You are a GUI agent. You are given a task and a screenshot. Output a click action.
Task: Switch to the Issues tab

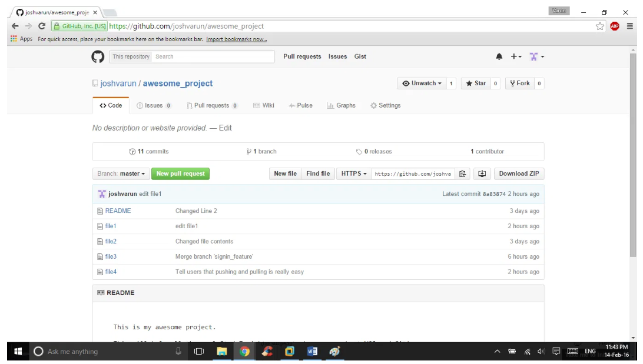tap(154, 105)
